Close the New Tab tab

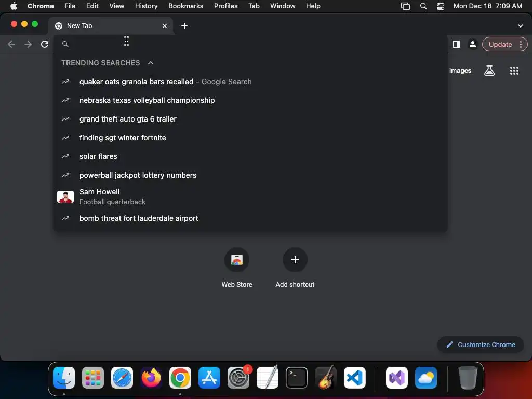coord(165,26)
